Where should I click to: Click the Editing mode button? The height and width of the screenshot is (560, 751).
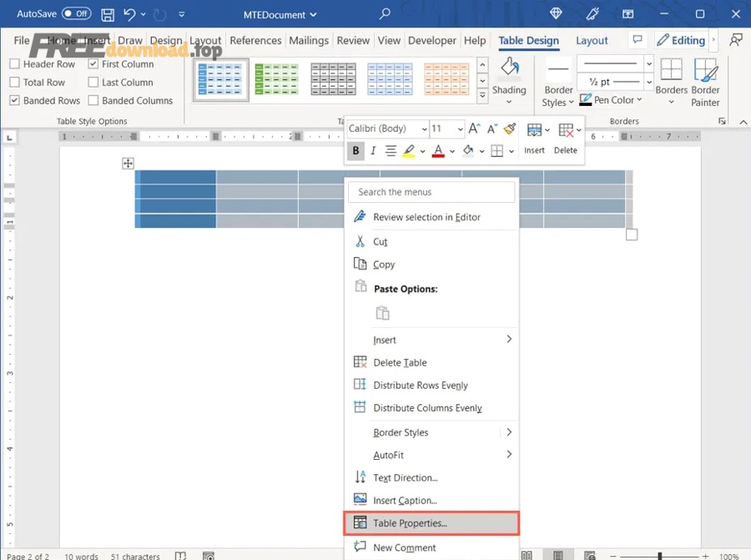click(681, 40)
